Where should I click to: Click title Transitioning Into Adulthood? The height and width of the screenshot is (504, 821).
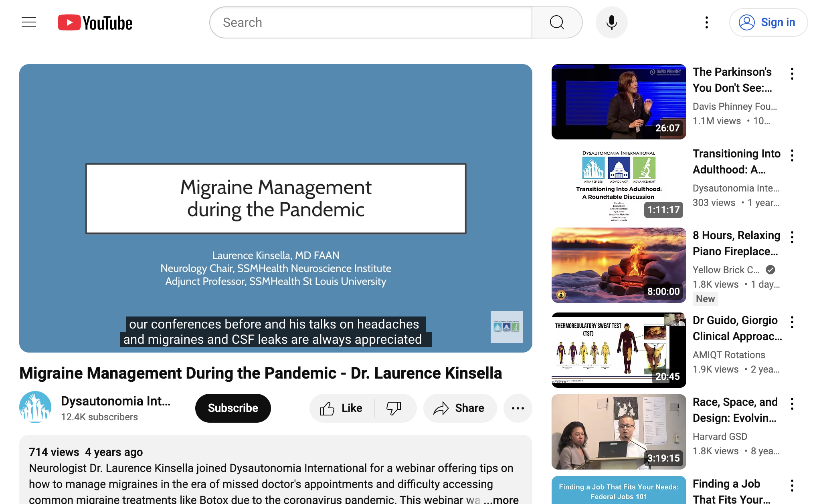coord(736,161)
